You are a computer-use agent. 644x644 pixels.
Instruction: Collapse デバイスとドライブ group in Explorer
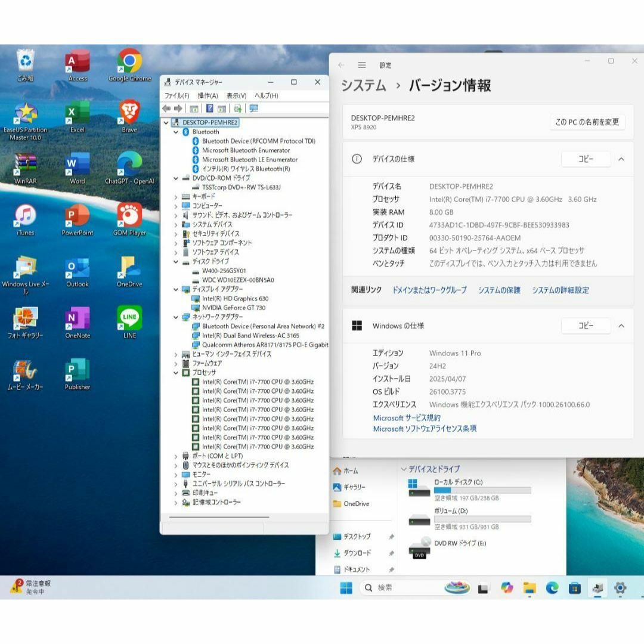point(404,469)
